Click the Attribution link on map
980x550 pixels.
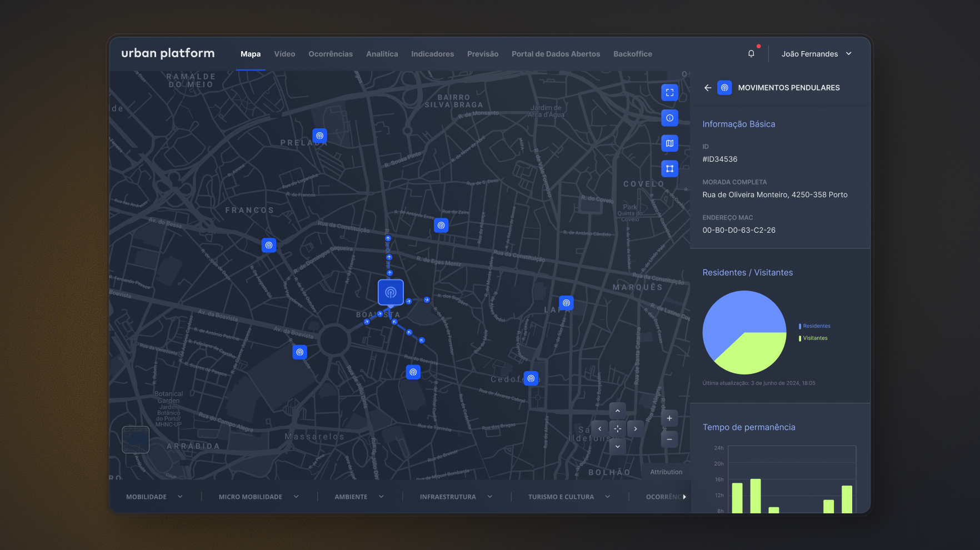click(x=666, y=472)
